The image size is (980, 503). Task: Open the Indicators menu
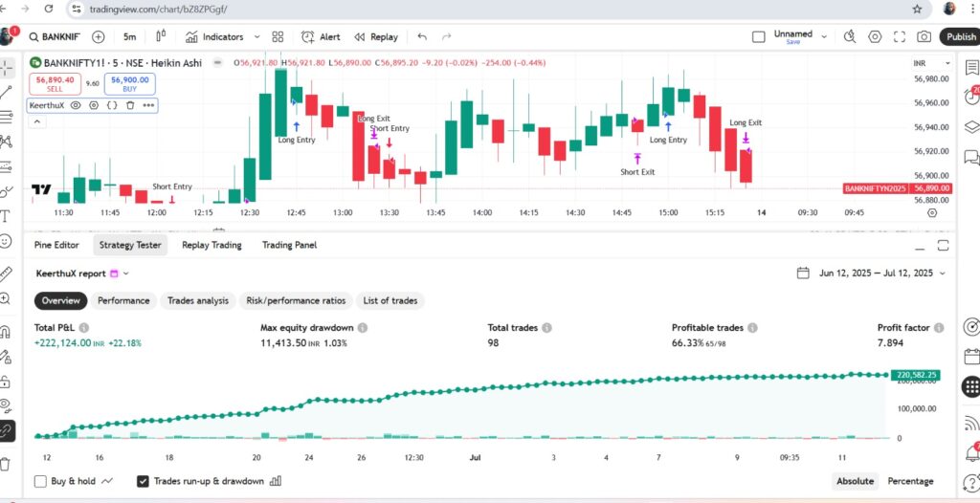214,37
